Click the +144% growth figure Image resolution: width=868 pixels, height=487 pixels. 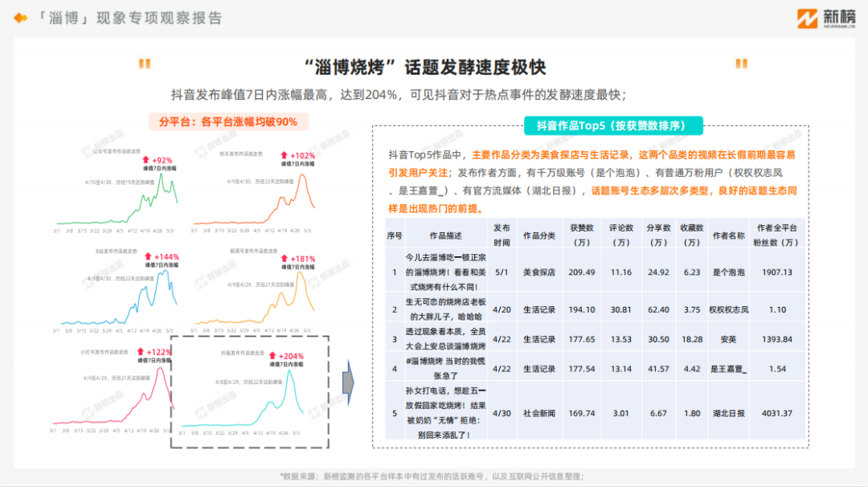pyautogui.click(x=166, y=257)
